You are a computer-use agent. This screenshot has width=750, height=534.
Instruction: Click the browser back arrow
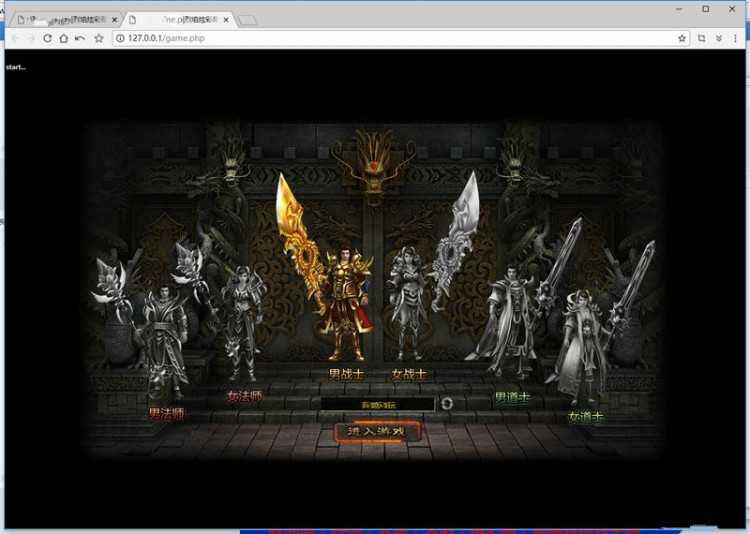(x=14, y=38)
